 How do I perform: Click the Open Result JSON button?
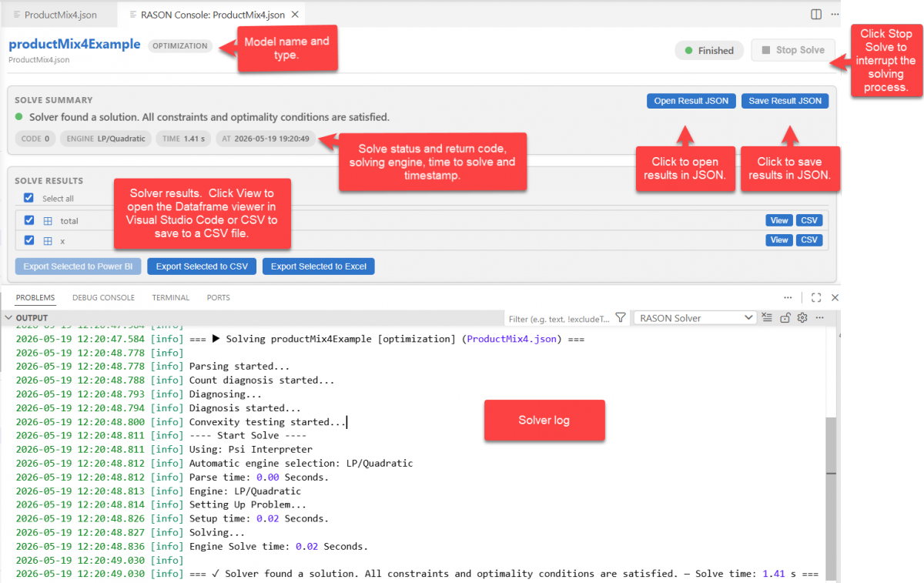pos(691,101)
